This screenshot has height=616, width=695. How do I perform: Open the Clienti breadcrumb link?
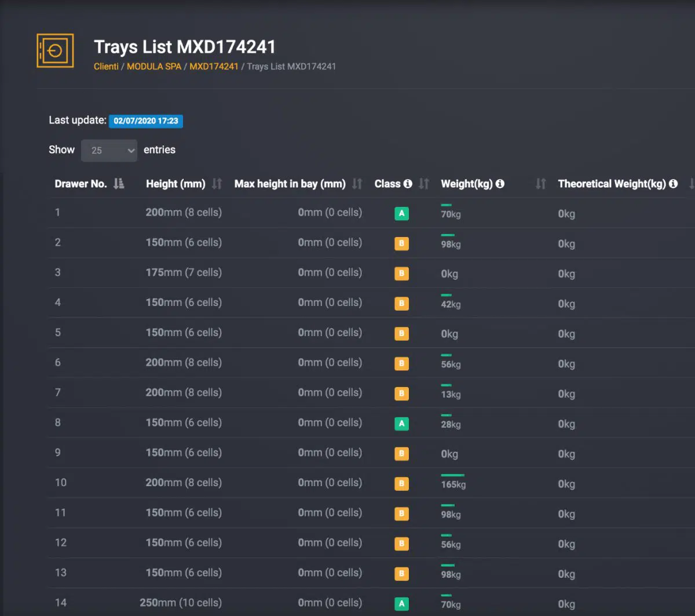click(106, 67)
